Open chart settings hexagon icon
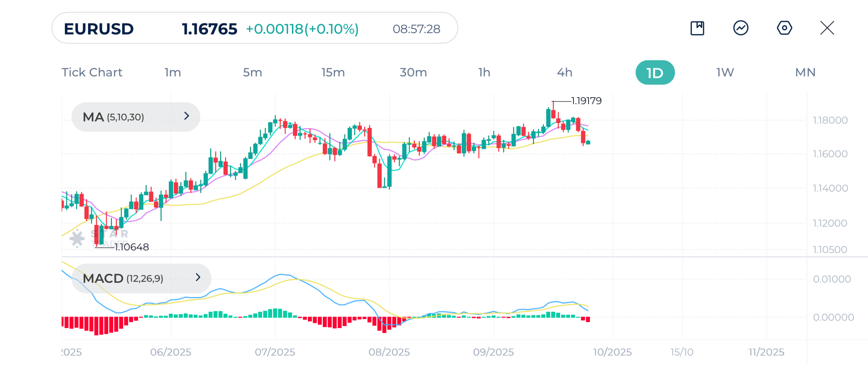868x383 pixels. pos(784,28)
